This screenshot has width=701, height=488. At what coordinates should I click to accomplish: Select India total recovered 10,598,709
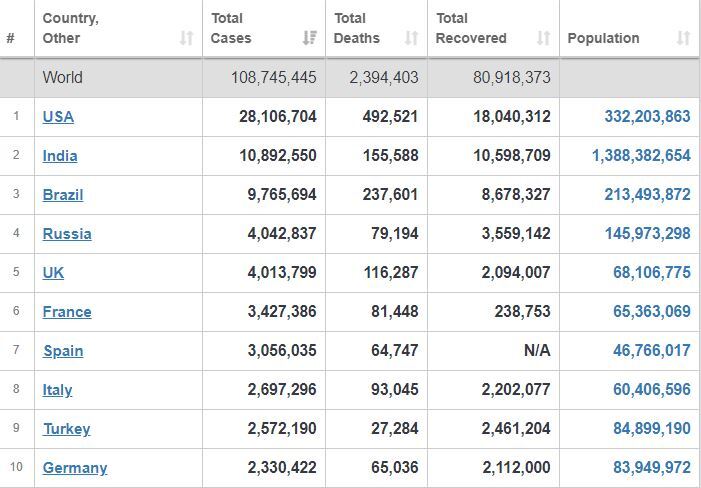(x=512, y=156)
